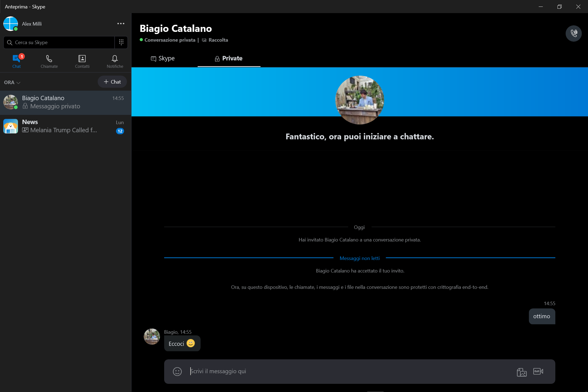Click smiley emoji in Eccoci message
588x392 pixels.
[x=191, y=343]
